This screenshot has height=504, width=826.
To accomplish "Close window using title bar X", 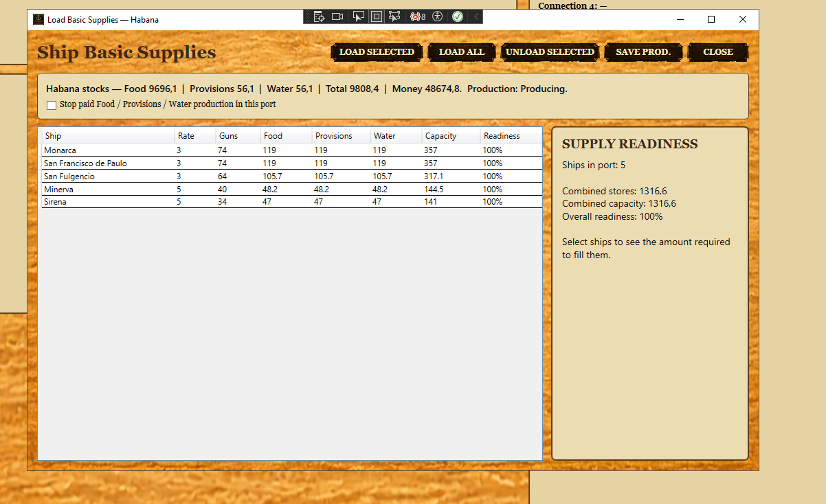I will point(743,19).
